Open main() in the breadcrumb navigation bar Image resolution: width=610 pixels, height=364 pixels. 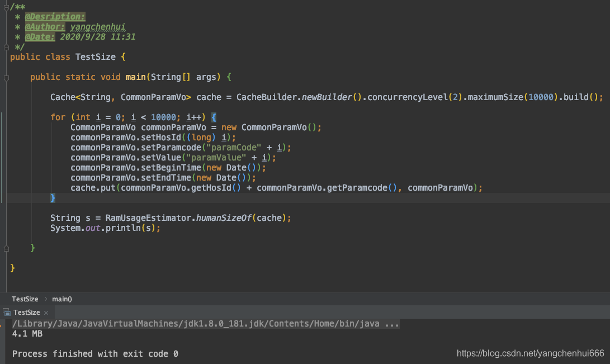(62, 299)
